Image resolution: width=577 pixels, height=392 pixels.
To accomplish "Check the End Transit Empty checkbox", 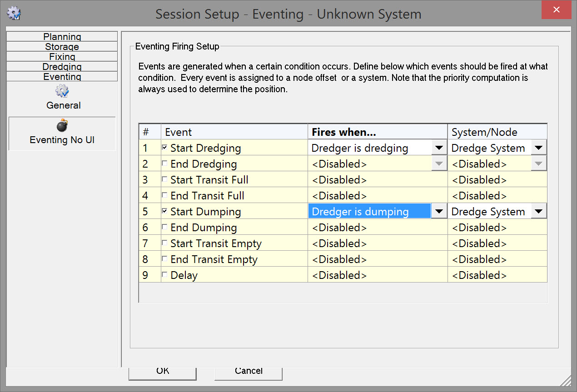I will (x=164, y=258).
